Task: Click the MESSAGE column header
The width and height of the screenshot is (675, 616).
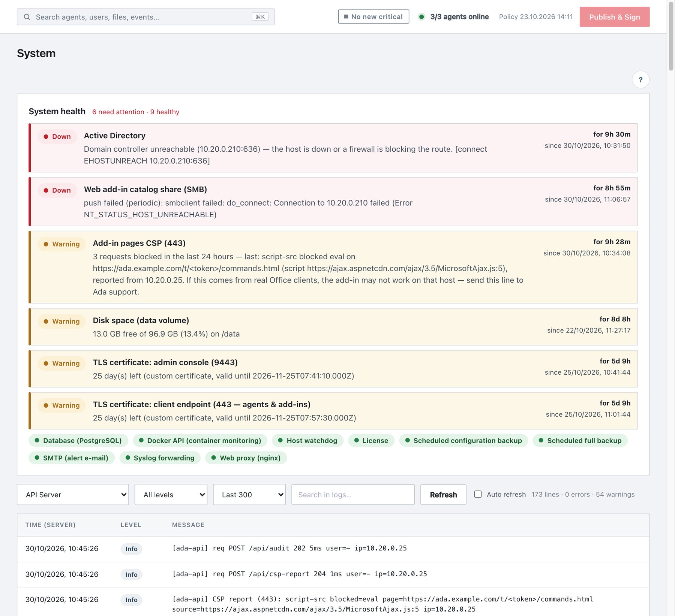Action: (188, 525)
